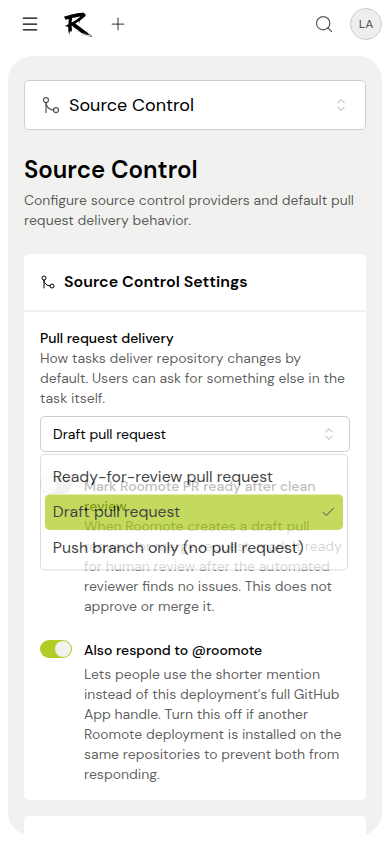Open the hamburger navigation menu
Image resolution: width=390 pixels, height=844 pixels.
[30, 24]
